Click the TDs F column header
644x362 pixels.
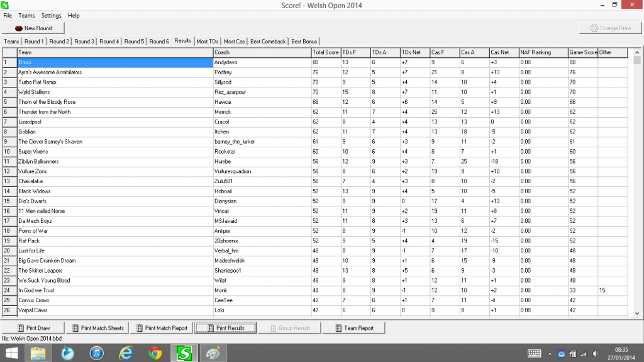point(356,53)
